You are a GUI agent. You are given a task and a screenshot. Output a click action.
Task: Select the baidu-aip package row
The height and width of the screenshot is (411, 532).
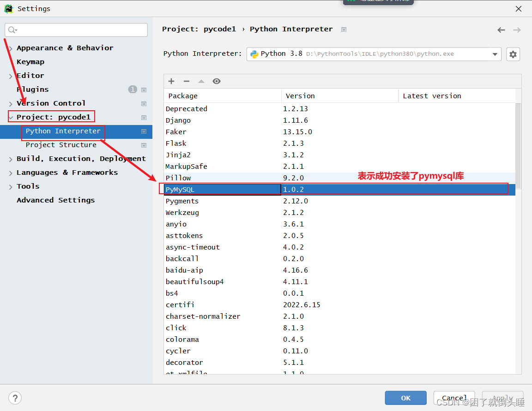pyautogui.click(x=339, y=270)
